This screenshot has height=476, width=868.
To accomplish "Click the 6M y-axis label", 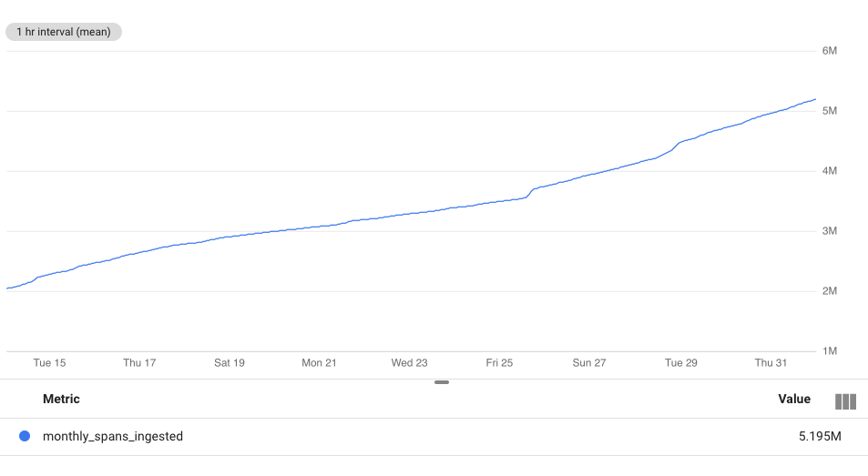I will [829, 51].
